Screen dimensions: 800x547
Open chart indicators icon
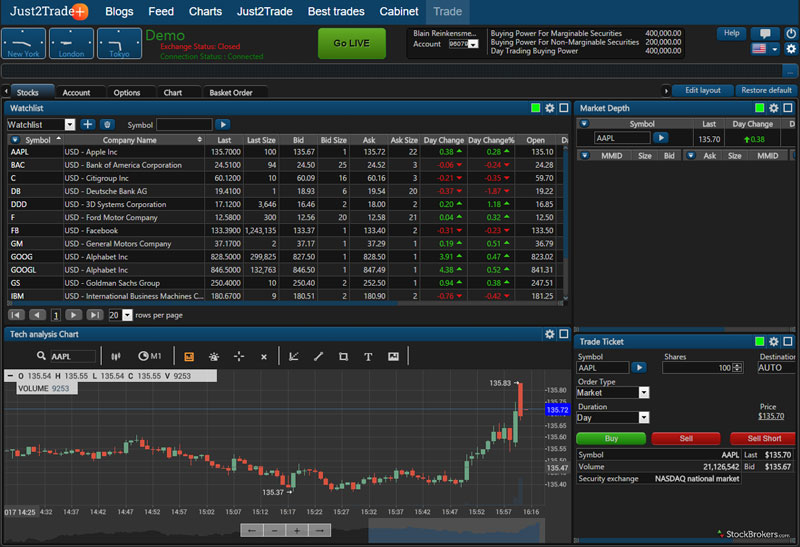pos(214,357)
